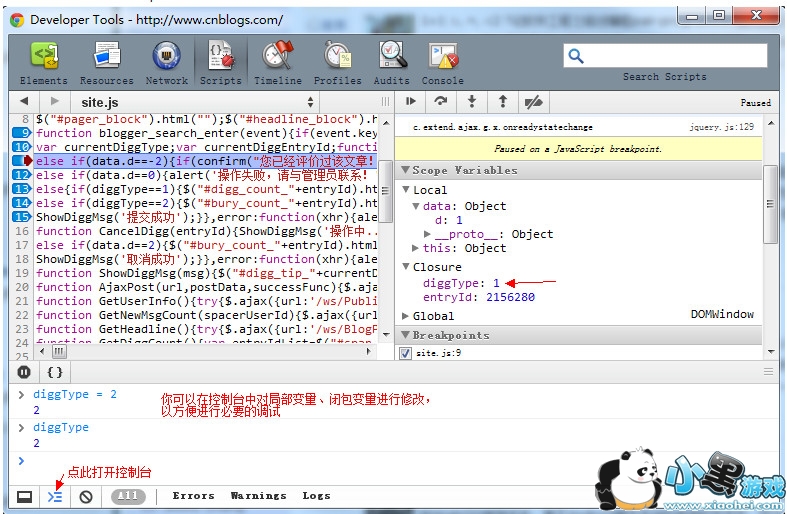This screenshot has height=514, width=787.
Task: Open the site.js file selector dropdown
Action: [x=196, y=102]
